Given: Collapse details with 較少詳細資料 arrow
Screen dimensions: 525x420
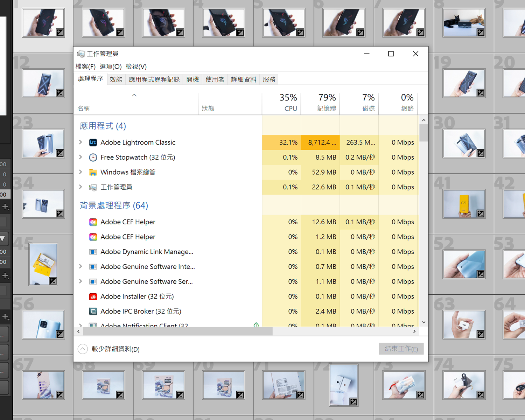Looking at the screenshot, I should [x=83, y=349].
